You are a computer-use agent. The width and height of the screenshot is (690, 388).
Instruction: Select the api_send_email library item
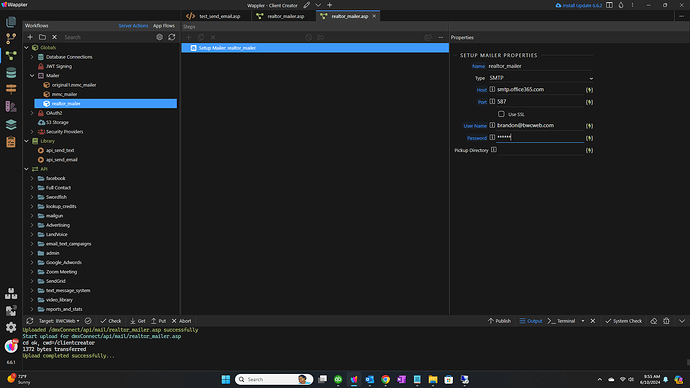(62, 160)
